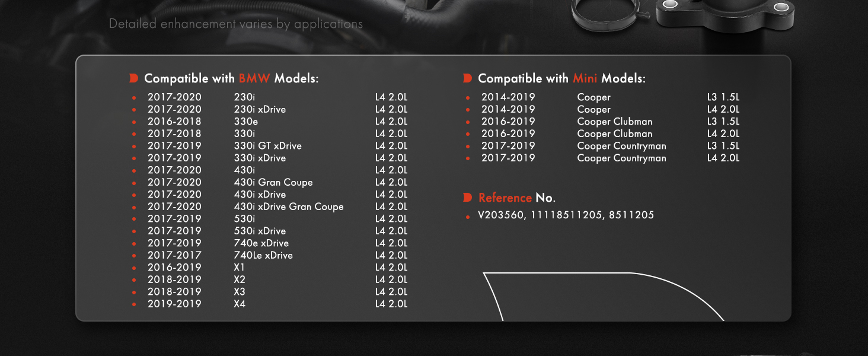Image resolution: width=868 pixels, height=356 pixels.
Task: Click the 2017-2019 year range for 330i GT xDrive
Action: pyautogui.click(x=174, y=146)
